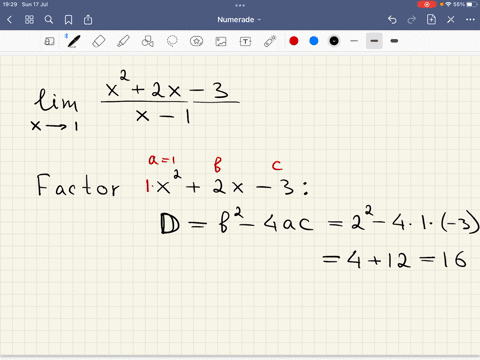Image resolution: width=480 pixels, height=360 pixels.
Task: Go back using the left chevron
Action: tap(9, 20)
